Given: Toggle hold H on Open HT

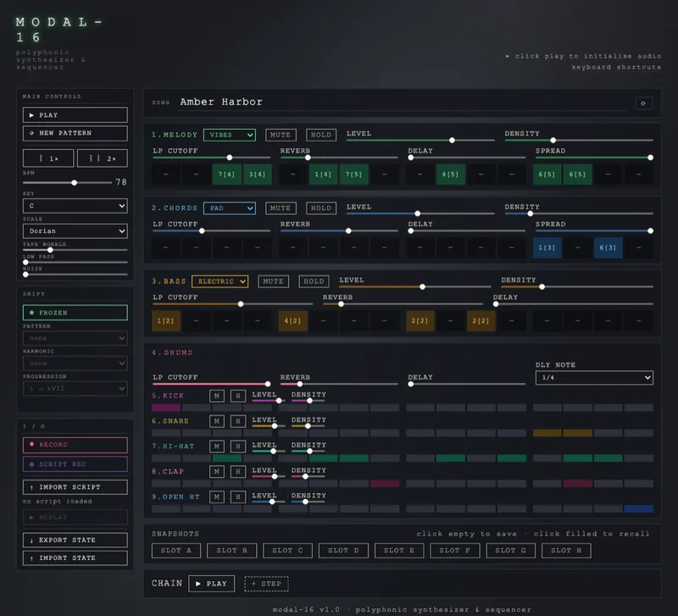Looking at the screenshot, I should coord(238,497).
